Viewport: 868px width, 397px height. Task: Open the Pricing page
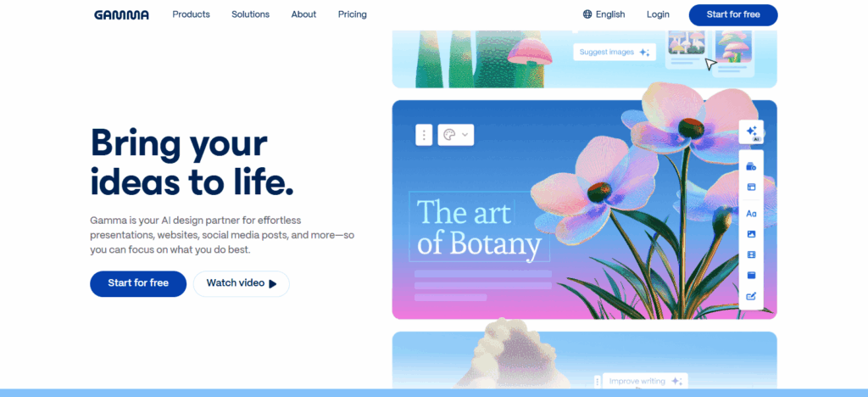click(x=352, y=14)
